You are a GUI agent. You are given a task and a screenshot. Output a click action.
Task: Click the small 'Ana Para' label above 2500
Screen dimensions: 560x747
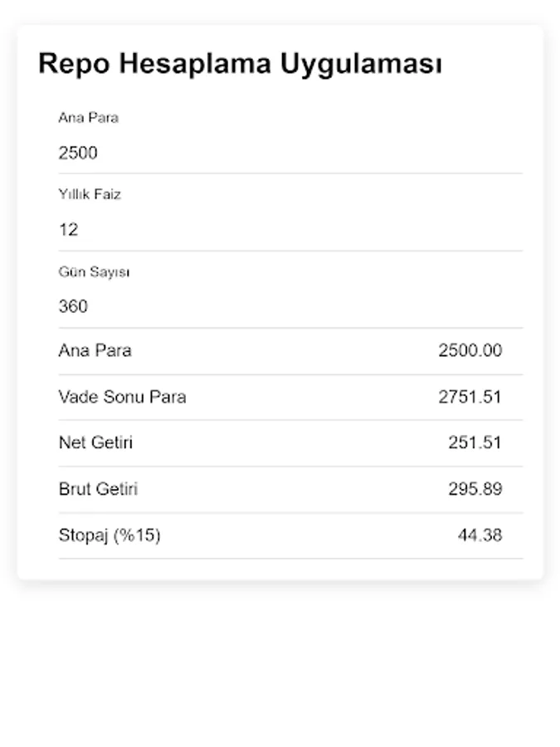click(x=88, y=118)
